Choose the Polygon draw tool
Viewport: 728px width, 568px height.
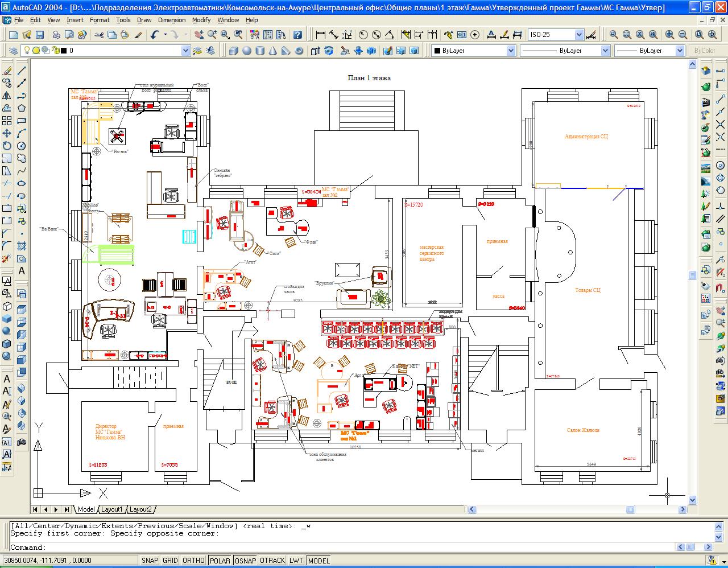pyautogui.click(x=22, y=108)
